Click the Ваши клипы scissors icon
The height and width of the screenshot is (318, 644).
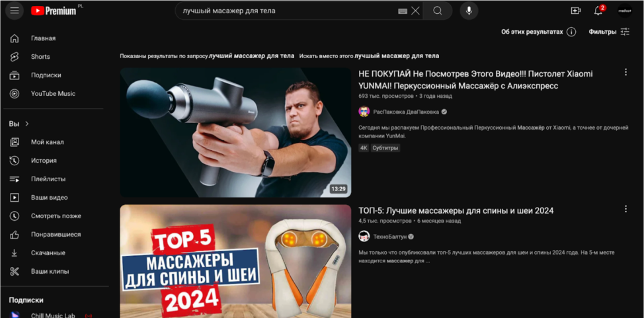click(15, 272)
